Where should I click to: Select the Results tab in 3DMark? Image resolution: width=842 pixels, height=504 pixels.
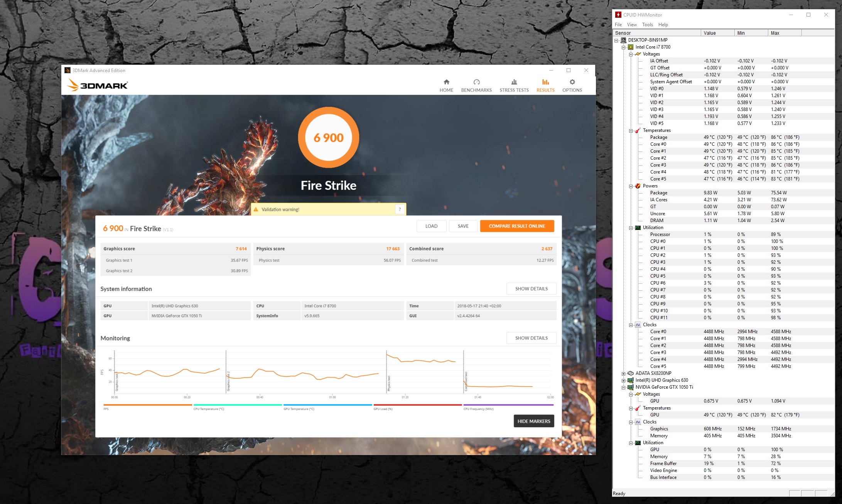pyautogui.click(x=545, y=86)
